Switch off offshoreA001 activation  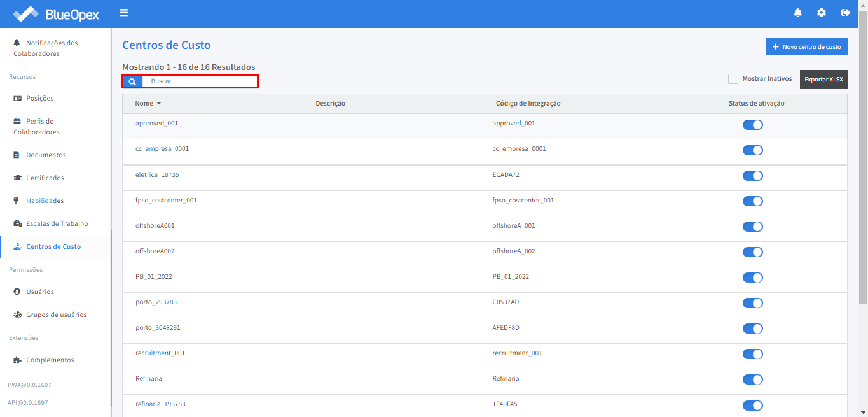(x=753, y=227)
